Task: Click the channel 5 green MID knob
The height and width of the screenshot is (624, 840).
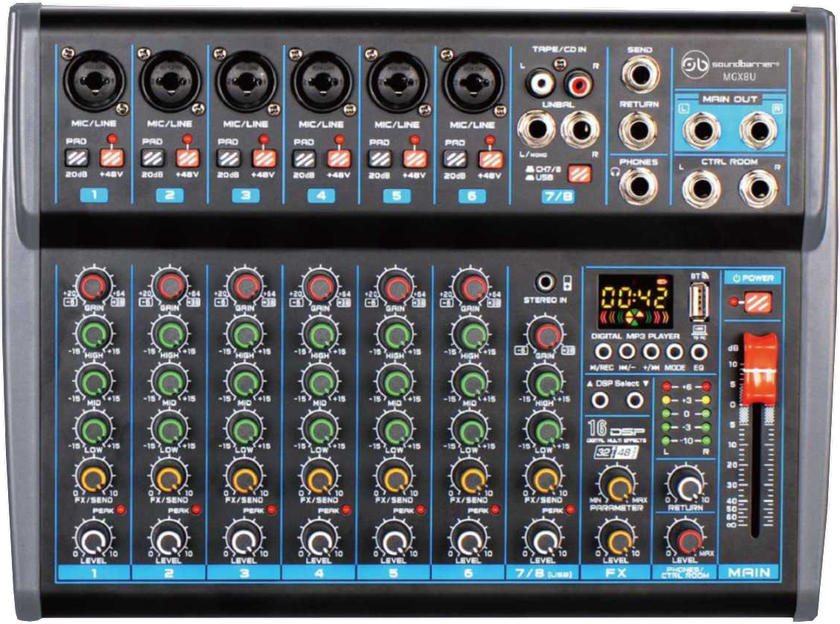Action: coord(396,381)
